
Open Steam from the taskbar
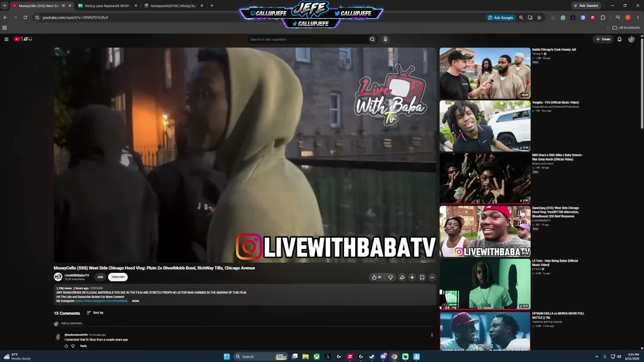[372, 356]
